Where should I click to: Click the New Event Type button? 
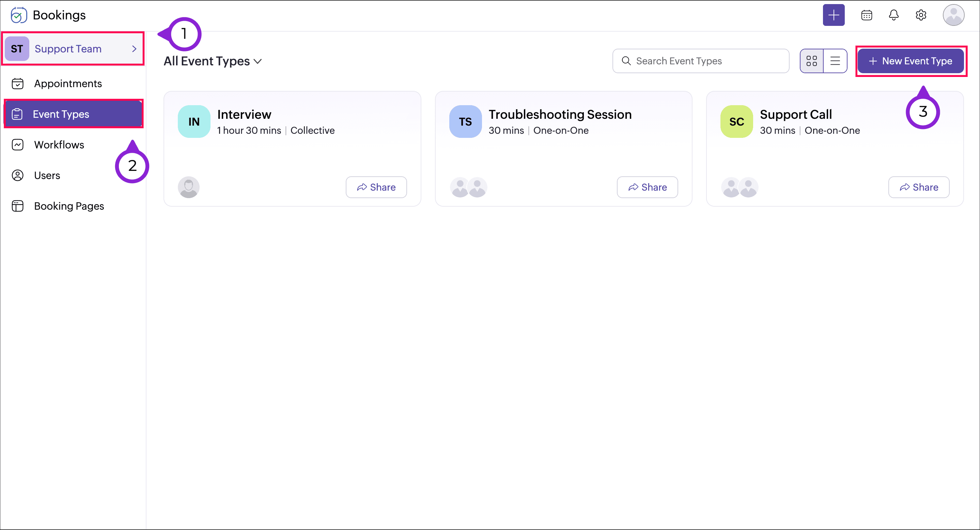click(x=911, y=61)
